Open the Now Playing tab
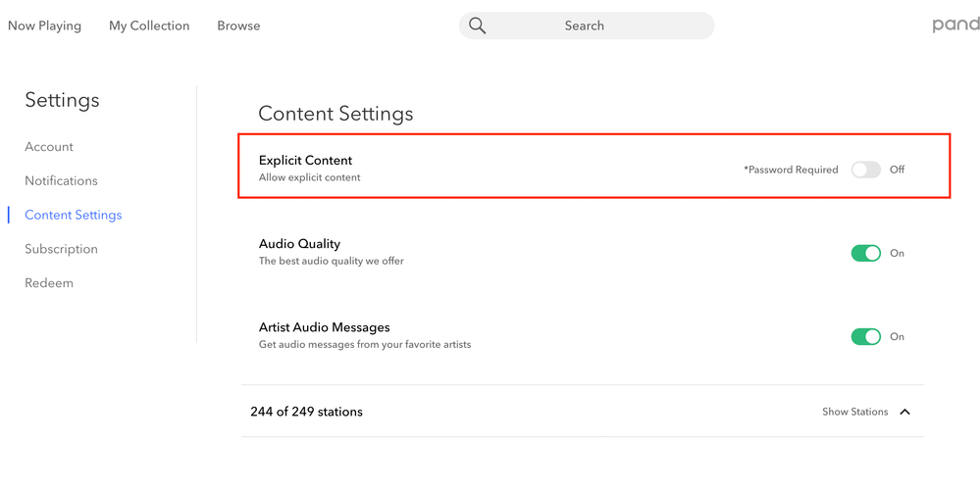The image size is (980, 491). coord(44,25)
